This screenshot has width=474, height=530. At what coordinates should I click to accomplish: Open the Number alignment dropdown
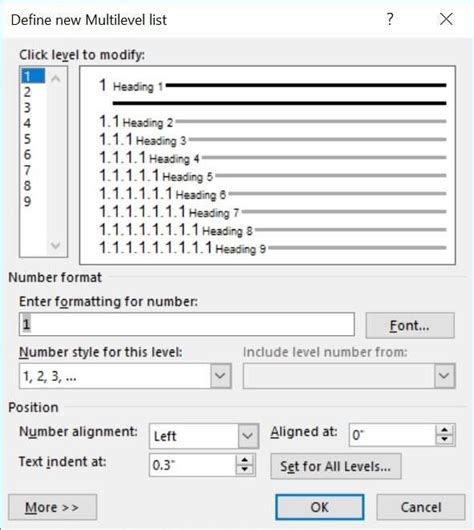(248, 436)
